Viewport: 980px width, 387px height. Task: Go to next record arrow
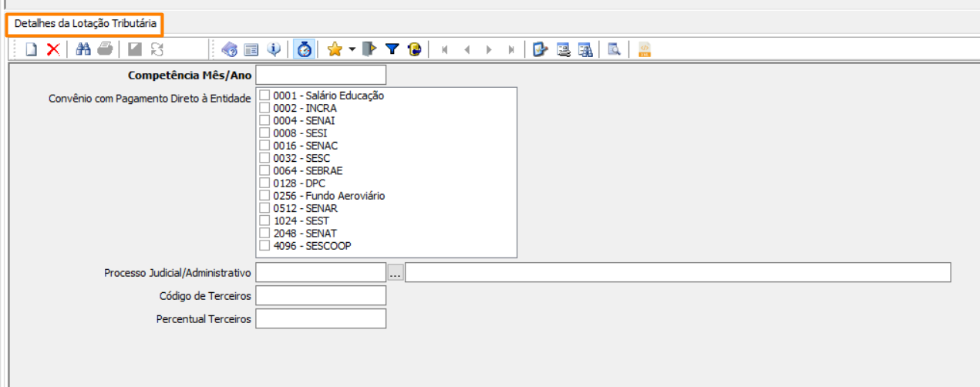489,49
